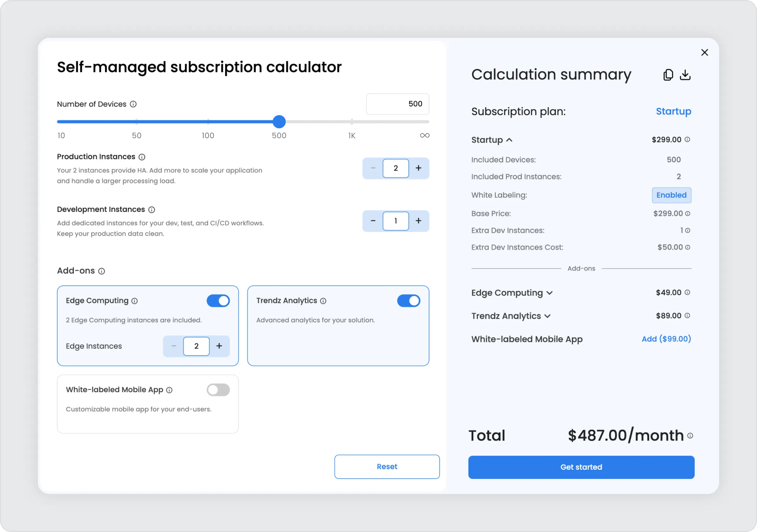Click info icon beside Development Instances

tap(152, 210)
